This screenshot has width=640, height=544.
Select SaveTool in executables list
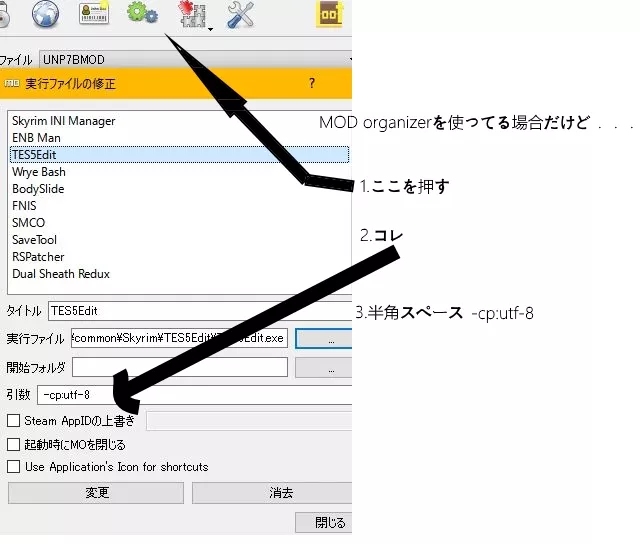coord(179,240)
